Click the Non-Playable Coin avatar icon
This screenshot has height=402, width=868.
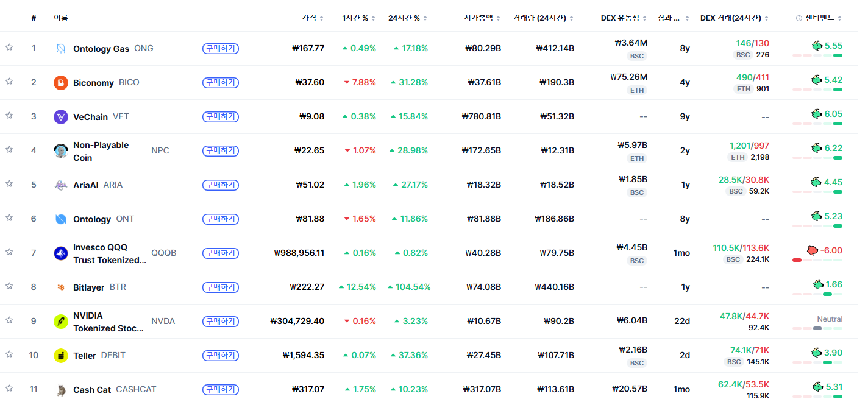60,151
